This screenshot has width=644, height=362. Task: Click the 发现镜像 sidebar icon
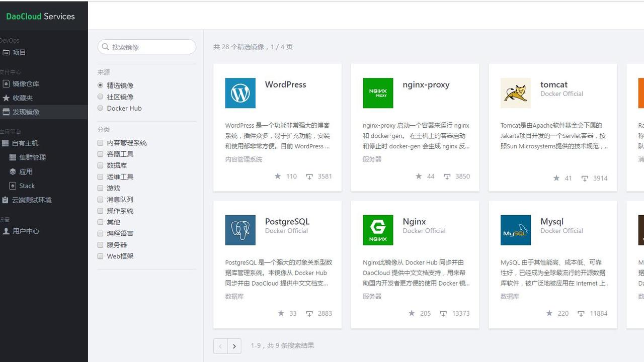tap(6, 112)
